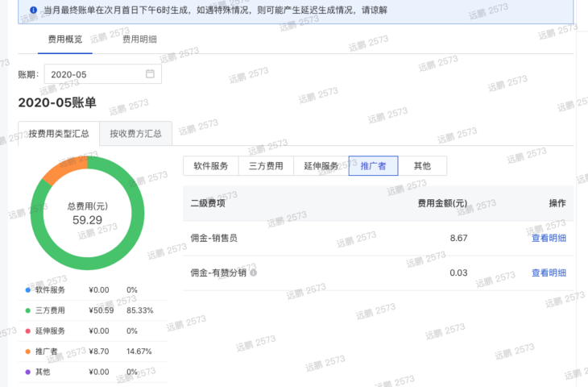
Task: Choose the 其他 category filter
Action: tap(422, 166)
